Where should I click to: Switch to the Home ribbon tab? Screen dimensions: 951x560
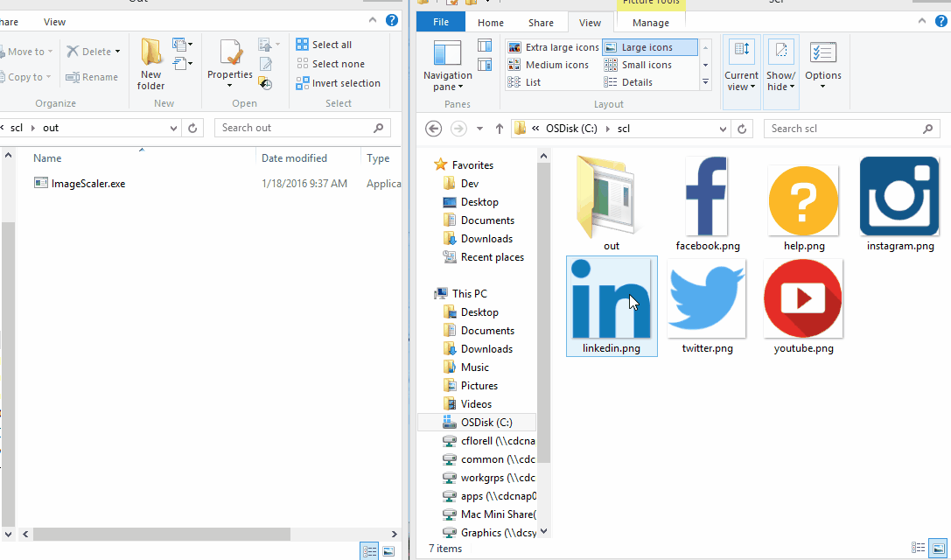pos(491,23)
